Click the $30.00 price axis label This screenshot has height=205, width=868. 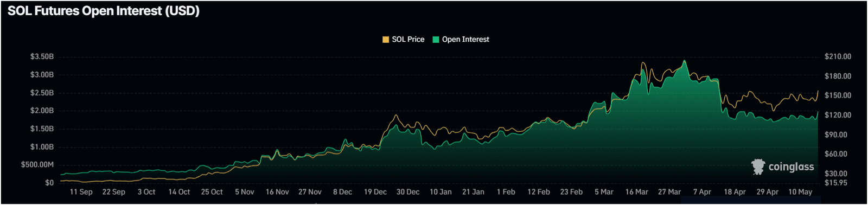pyautogui.click(x=836, y=174)
